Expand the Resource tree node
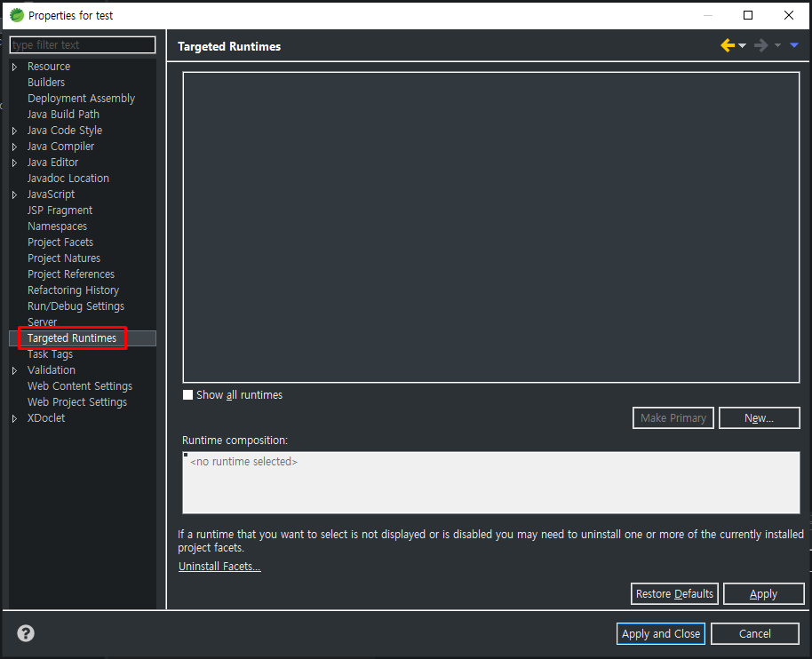Viewport: 812px width, 659px height. tap(14, 67)
